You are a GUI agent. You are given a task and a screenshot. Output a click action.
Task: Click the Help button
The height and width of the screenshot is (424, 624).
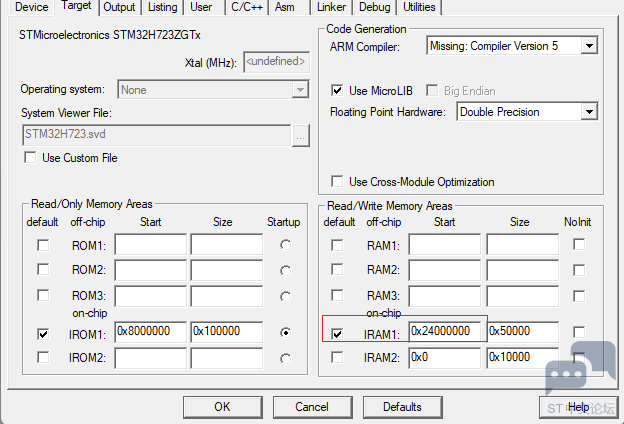coord(579,407)
